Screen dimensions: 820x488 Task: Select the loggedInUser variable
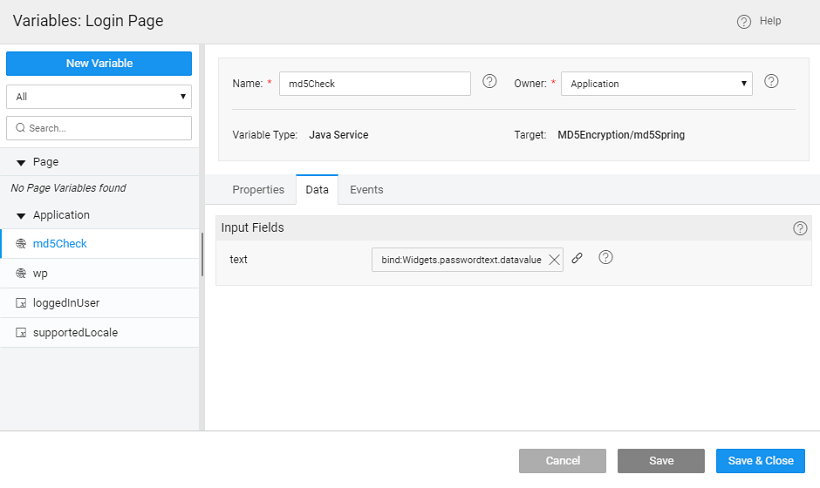pos(66,303)
